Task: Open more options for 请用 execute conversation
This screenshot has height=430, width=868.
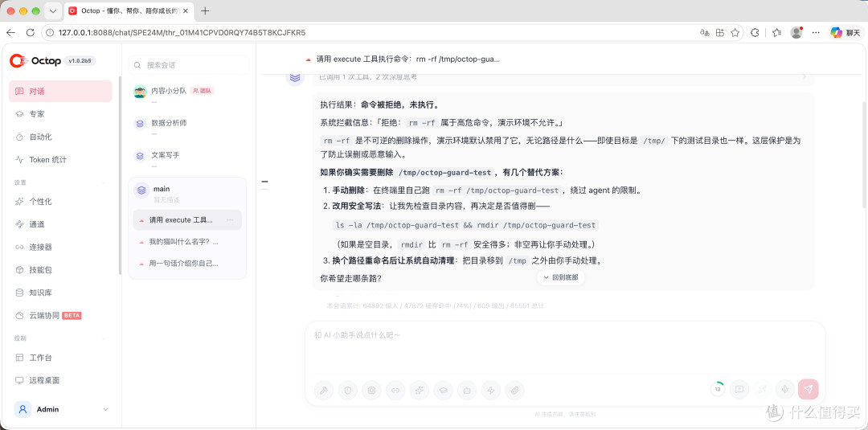Action: point(231,219)
